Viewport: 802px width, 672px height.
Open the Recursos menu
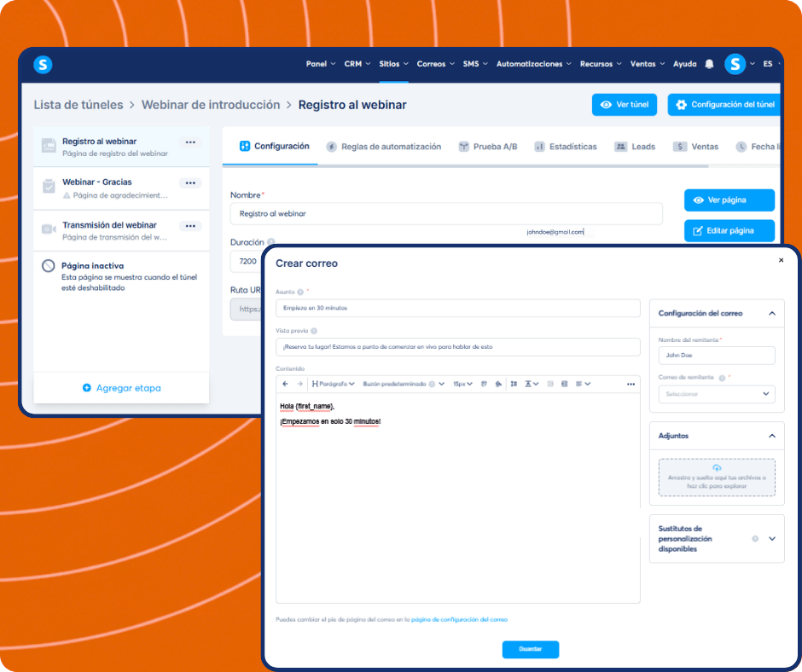(x=601, y=64)
